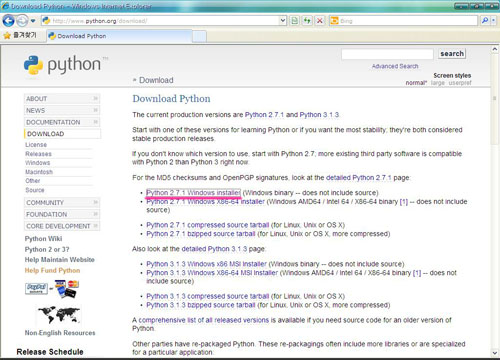Click the browser Forward arrow button

click(22, 21)
